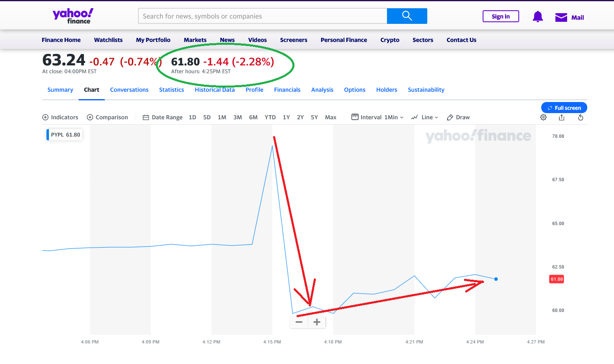Open the Date Range picker
This screenshot has height=364, width=614.
(x=162, y=117)
